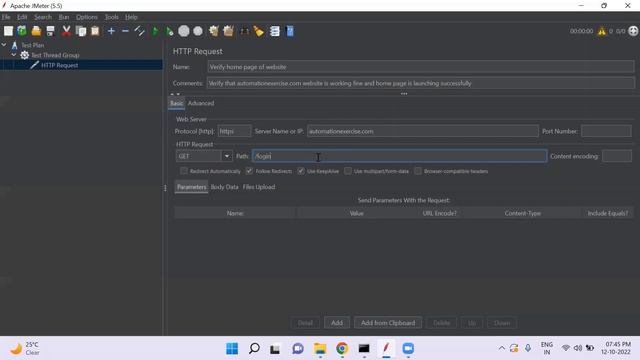Switch to the Advanced tab
The image size is (640, 360).
tap(201, 103)
